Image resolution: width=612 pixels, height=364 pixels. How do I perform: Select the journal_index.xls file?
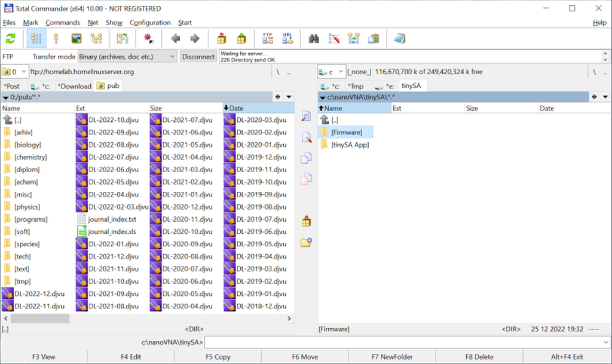pyautogui.click(x=112, y=232)
